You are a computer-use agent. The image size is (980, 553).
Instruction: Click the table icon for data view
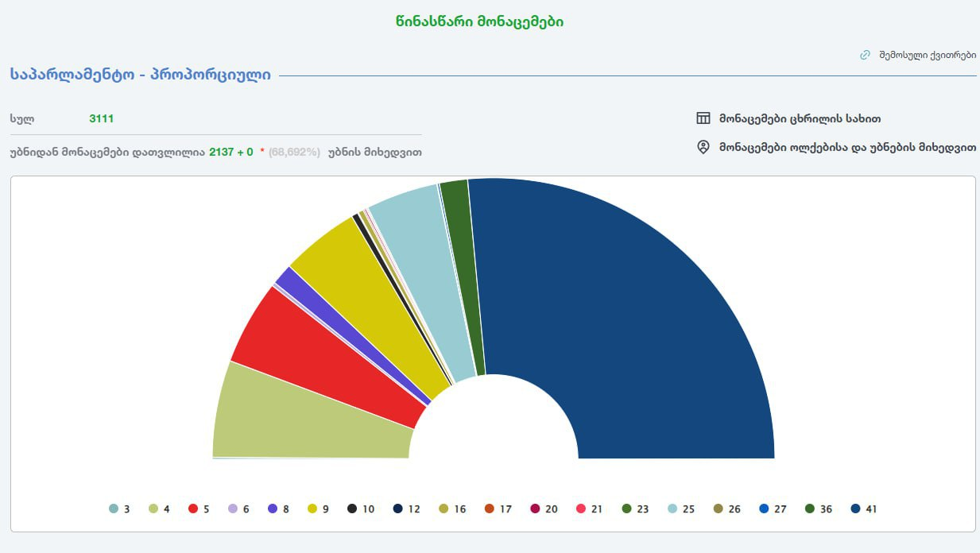(x=703, y=118)
